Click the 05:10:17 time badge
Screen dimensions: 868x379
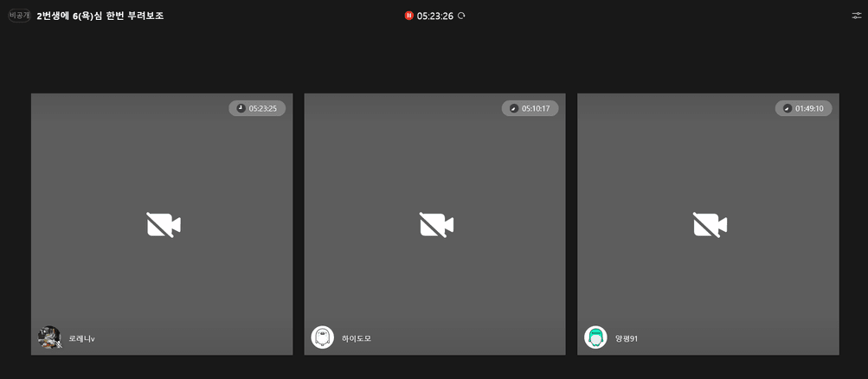[x=530, y=108]
